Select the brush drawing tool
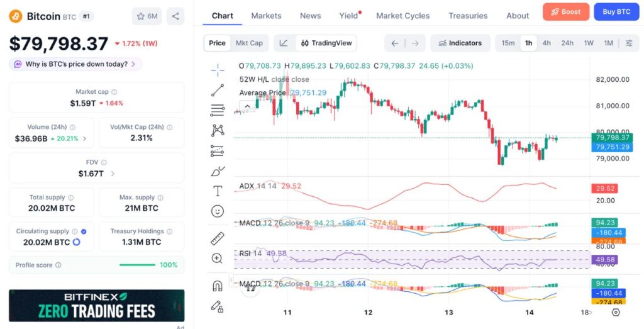The image size is (644, 329). [218, 171]
